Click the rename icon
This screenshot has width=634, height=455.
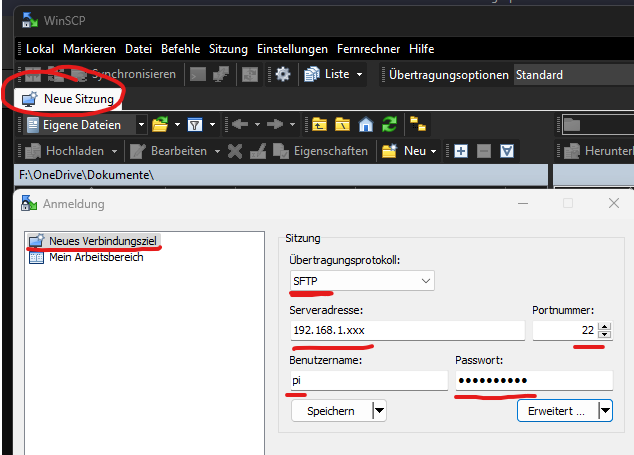pyautogui.click(x=258, y=151)
